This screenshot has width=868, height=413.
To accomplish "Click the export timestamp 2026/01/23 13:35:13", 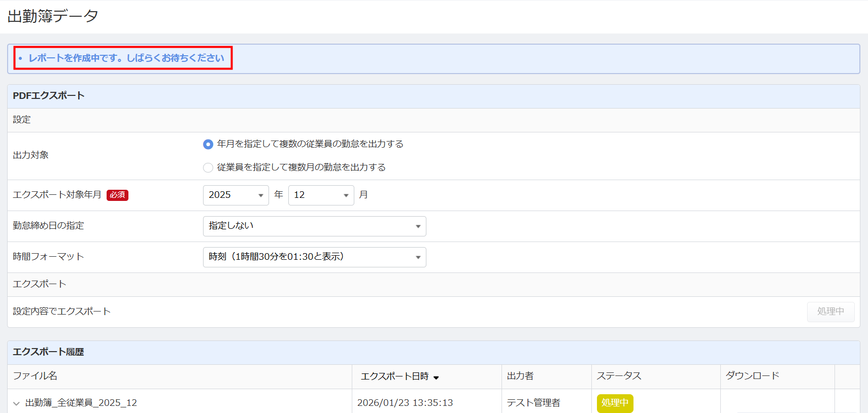I will (x=405, y=403).
